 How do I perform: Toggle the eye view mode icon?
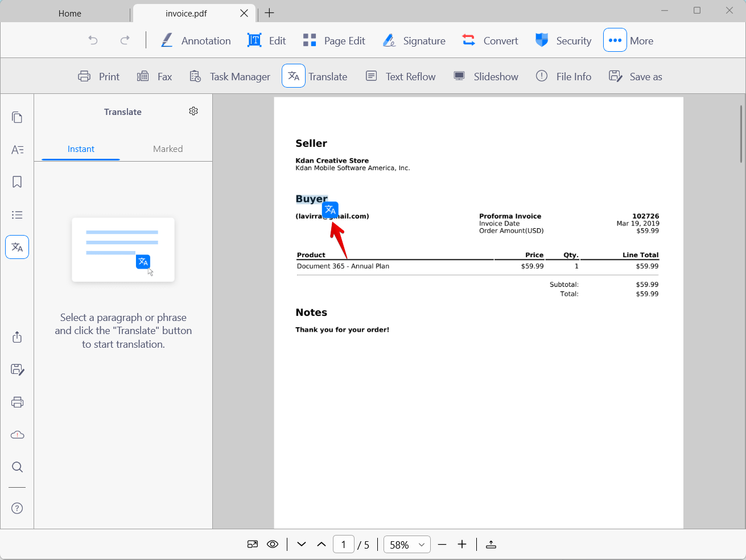273,544
